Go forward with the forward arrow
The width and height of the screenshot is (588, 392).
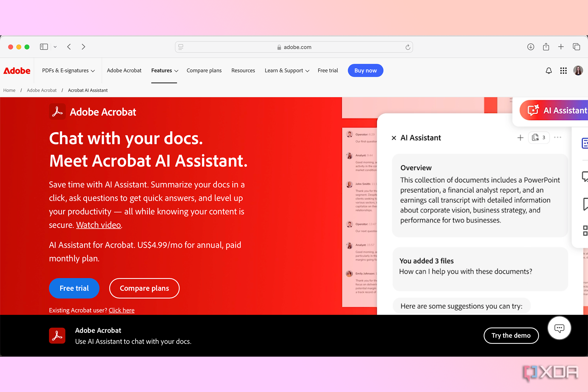pos(83,47)
